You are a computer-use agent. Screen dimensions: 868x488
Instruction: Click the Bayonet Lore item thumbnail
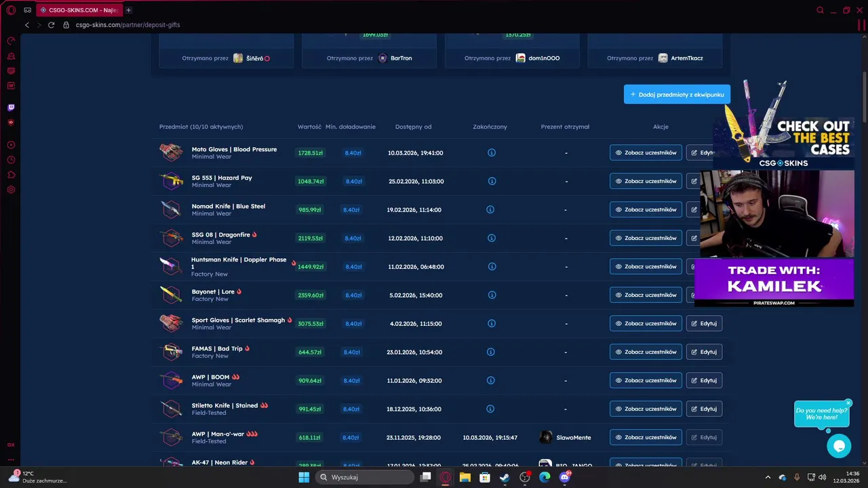(x=171, y=295)
